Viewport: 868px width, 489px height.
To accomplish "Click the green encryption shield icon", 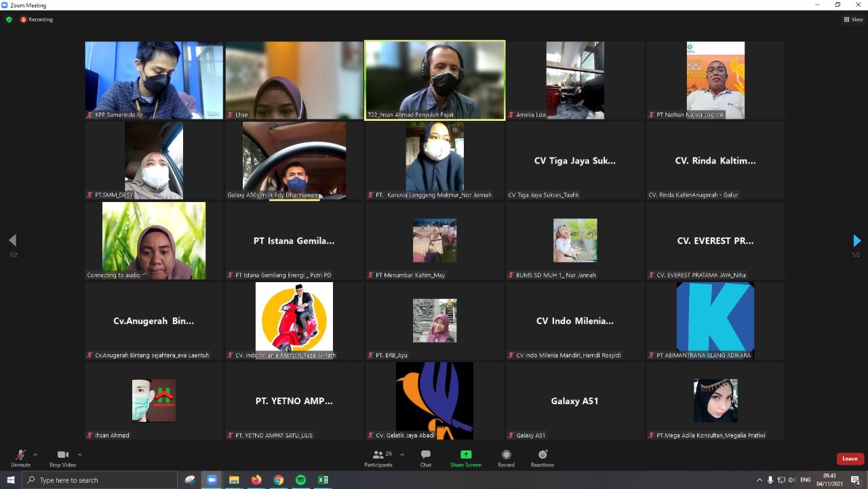I will [x=9, y=20].
